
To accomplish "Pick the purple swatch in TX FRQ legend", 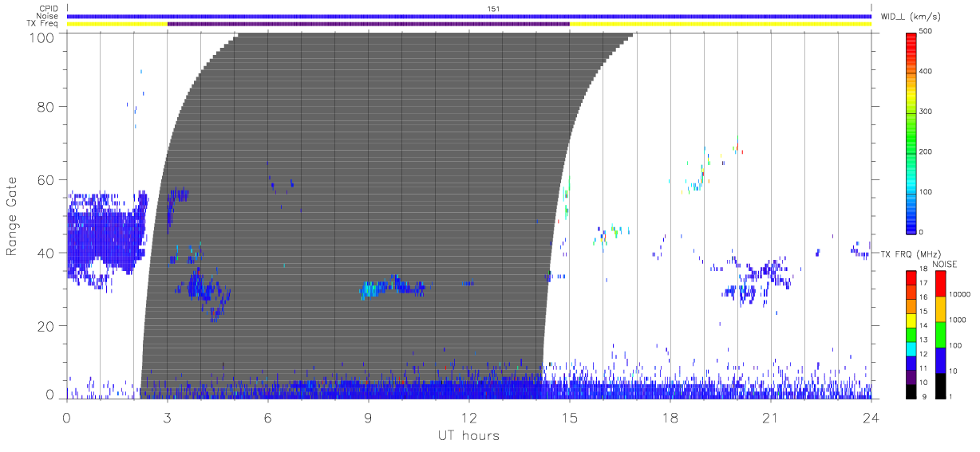I will [911, 376].
